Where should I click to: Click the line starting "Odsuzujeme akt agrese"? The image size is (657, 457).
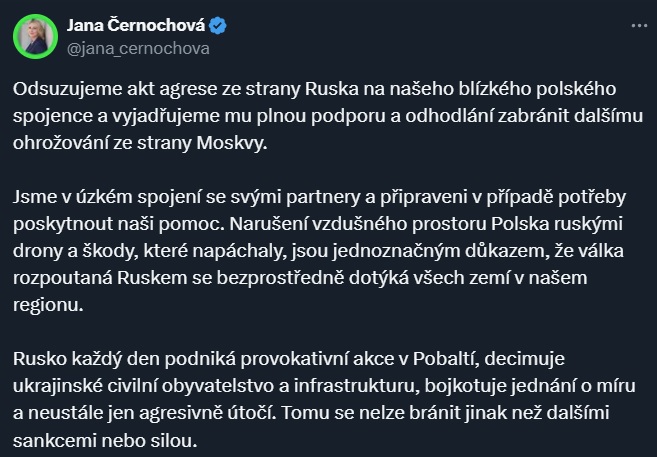point(314,89)
